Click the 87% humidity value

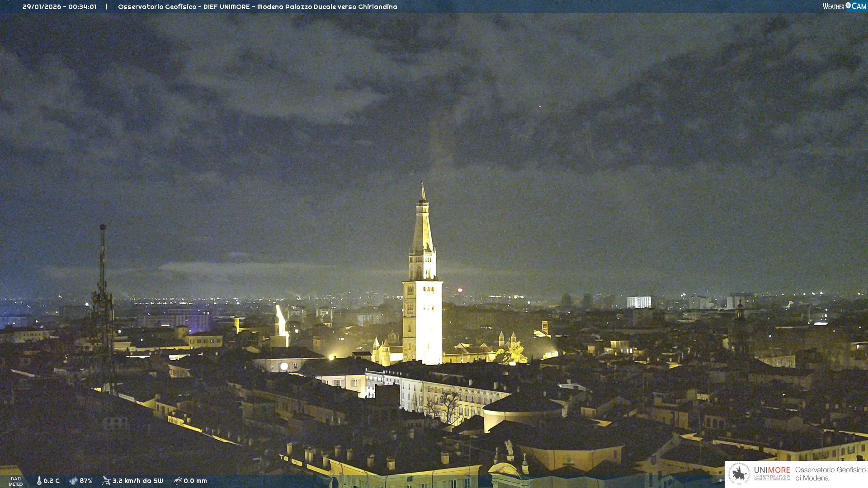click(x=86, y=481)
